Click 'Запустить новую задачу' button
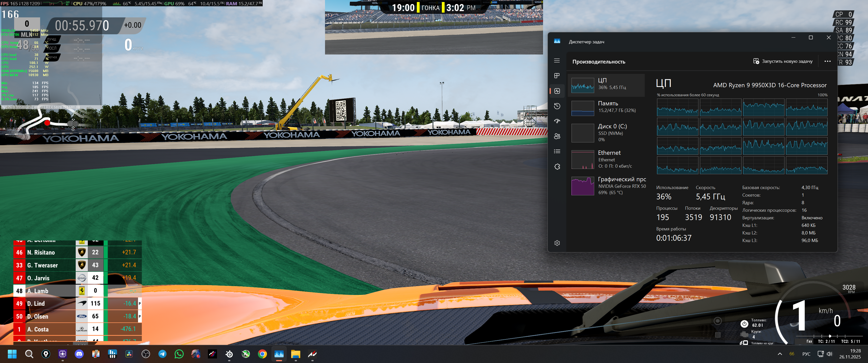Viewport: 868px width, 363px height. 782,61
